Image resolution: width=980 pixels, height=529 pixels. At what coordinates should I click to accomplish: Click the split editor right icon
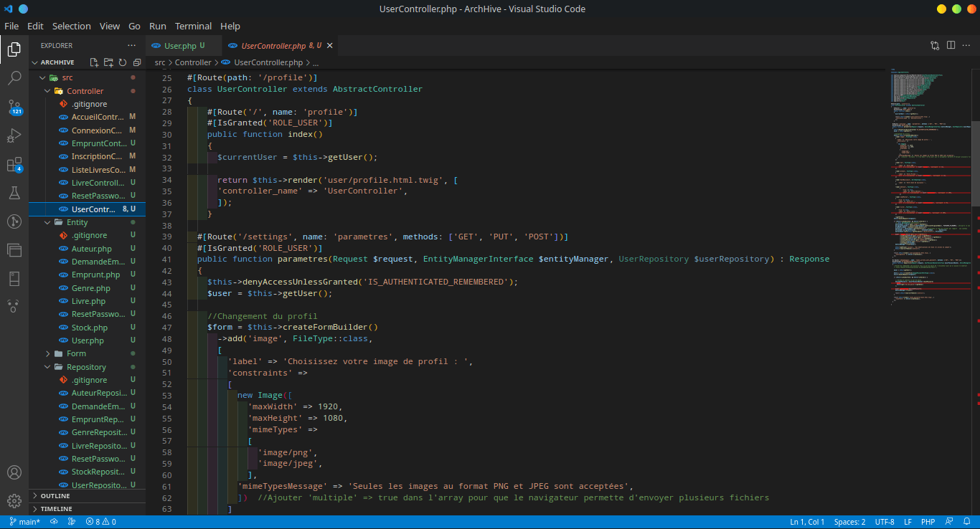[x=951, y=45]
